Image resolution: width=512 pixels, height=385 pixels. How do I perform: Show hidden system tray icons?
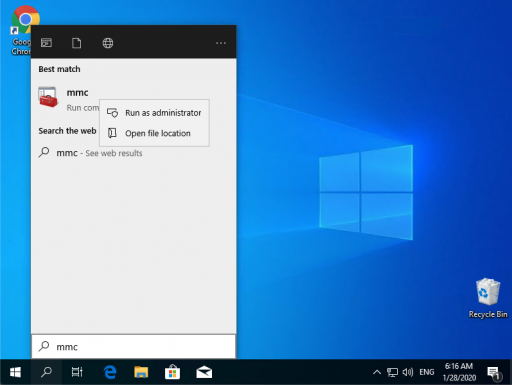tap(377, 372)
